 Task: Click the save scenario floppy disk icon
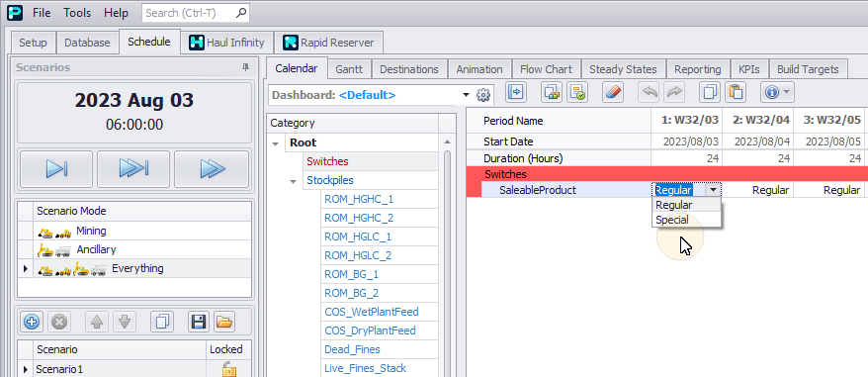(x=198, y=322)
